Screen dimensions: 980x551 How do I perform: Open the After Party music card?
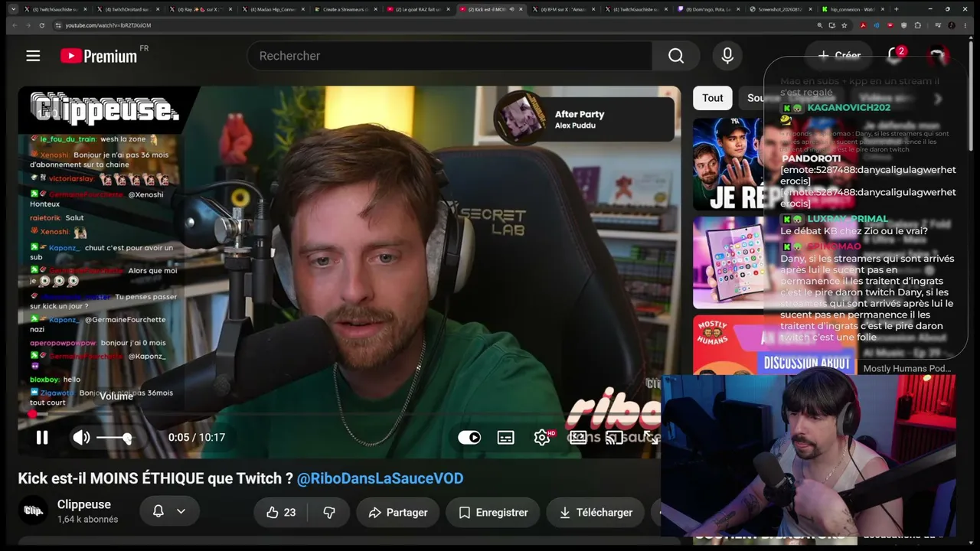click(584, 119)
